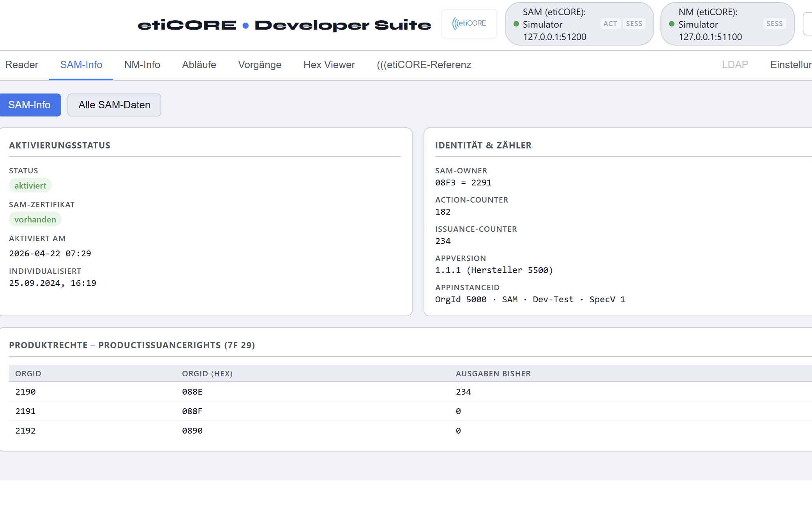Viewport: 812px width, 522px height.
Task: Click the etiCORE Developer Suite title
Action: coord(284,25)
